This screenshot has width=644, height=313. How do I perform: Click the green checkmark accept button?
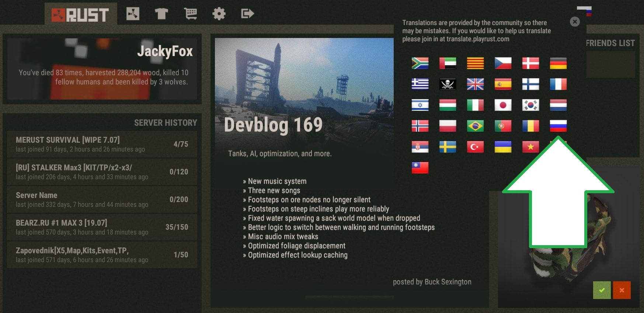602,290
